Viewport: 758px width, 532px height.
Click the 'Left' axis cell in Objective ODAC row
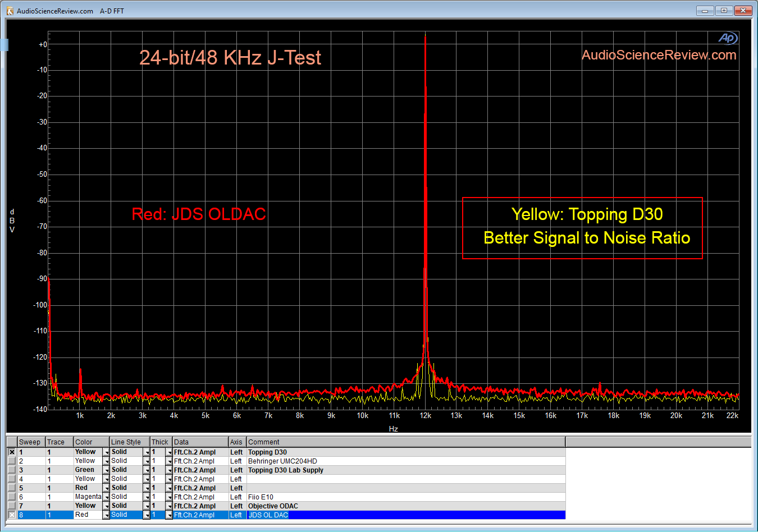[x=238, y=506]
